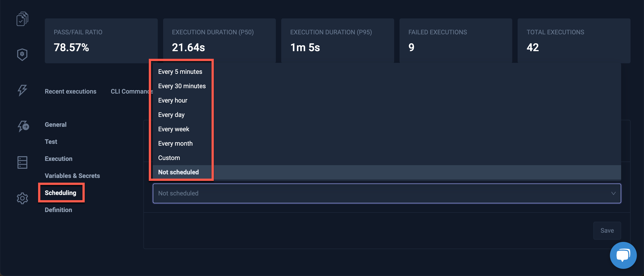Open the CLI Commands tab
The height and width of the screenshot is (276, 644).
point(132,91)
